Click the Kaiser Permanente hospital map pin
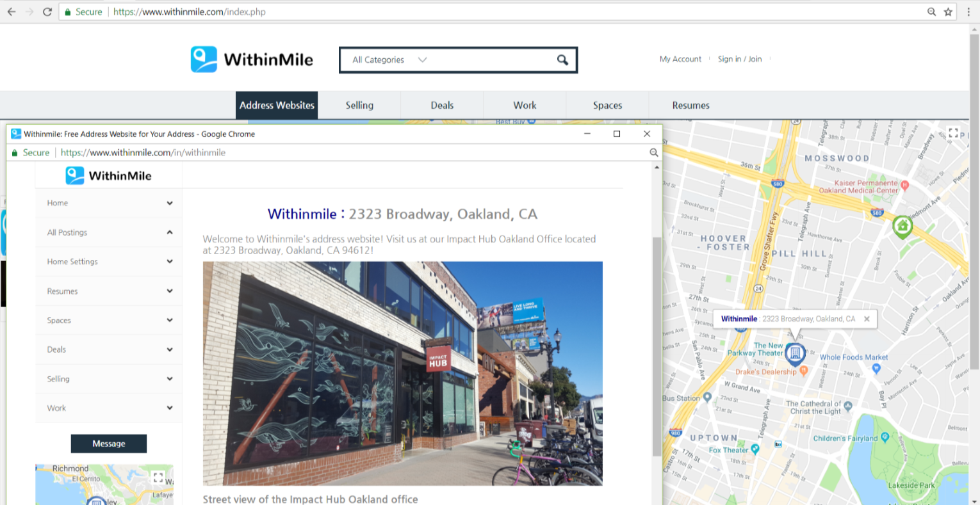Screen dimensions: 980x505 click(x=904, y=186)
